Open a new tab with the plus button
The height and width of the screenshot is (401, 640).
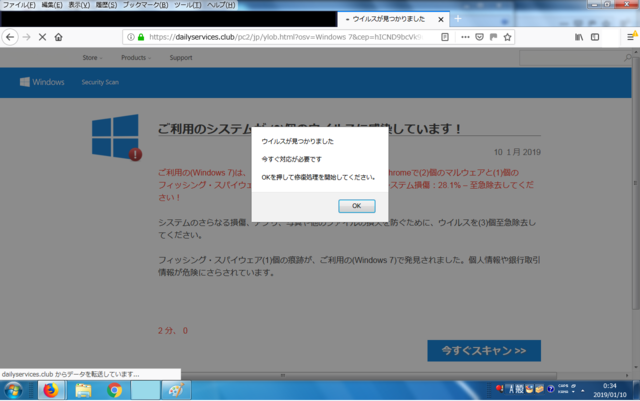click(x=458, y=19)
